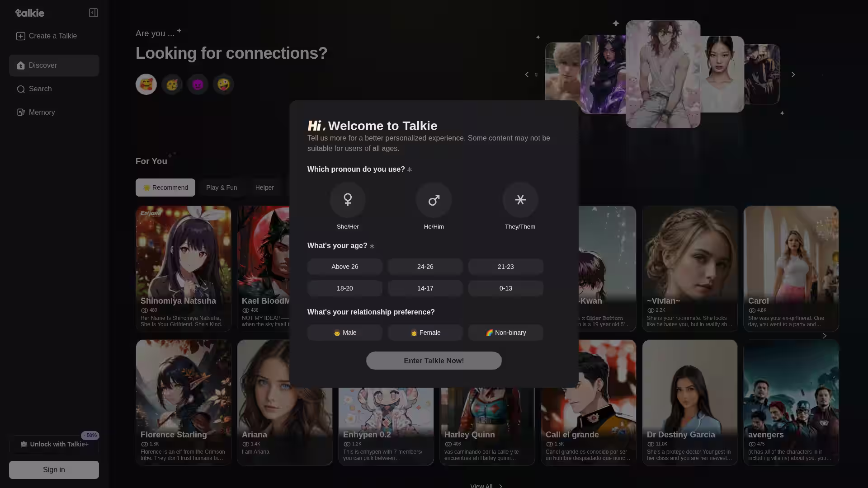
Task: Advance carousel with the right arrow
Action: 793,75
